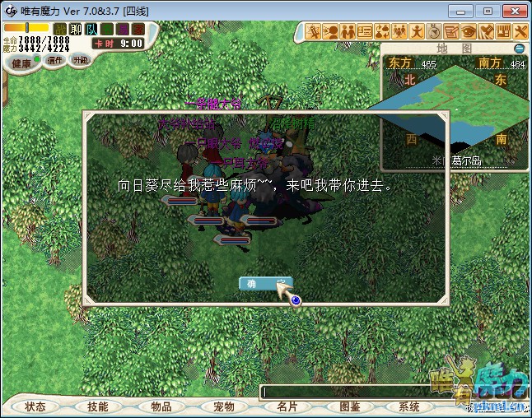Click the ID card icon in toolbar

[x=364, y=32]
